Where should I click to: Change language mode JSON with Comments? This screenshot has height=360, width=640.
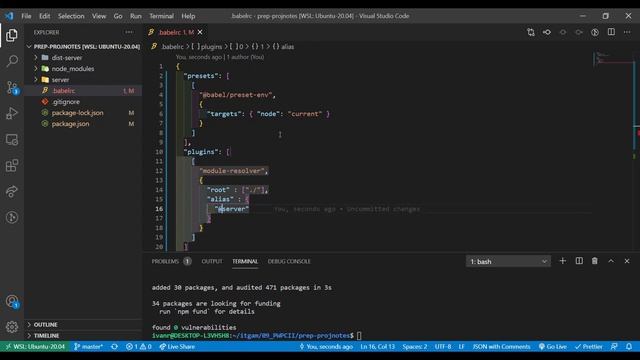point(501,347)
